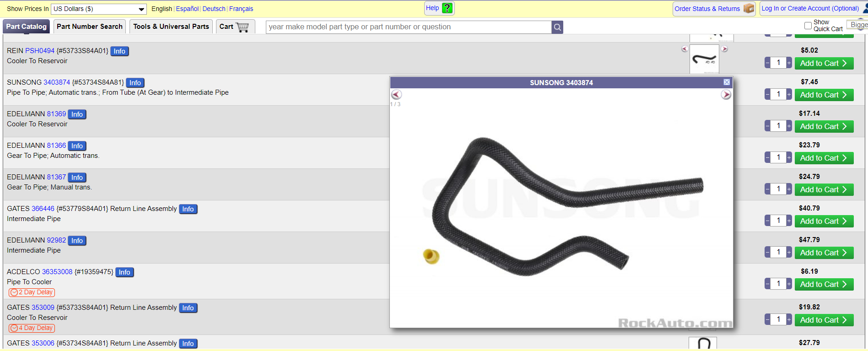Open the Part Number Search tab
Screen dimensions: 868x351
(x=90, y=27)
